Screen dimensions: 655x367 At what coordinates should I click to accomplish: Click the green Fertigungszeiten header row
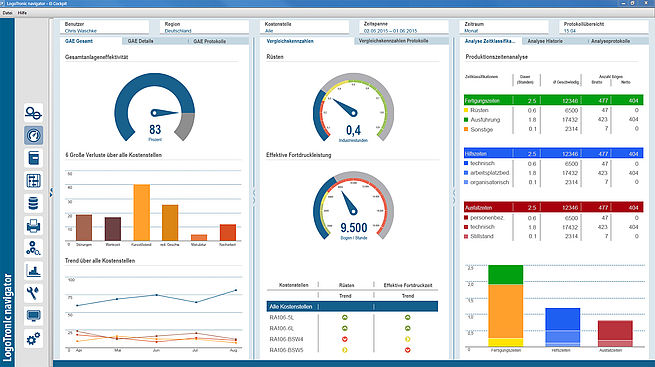pyautogui.click(x=553, y=100)
